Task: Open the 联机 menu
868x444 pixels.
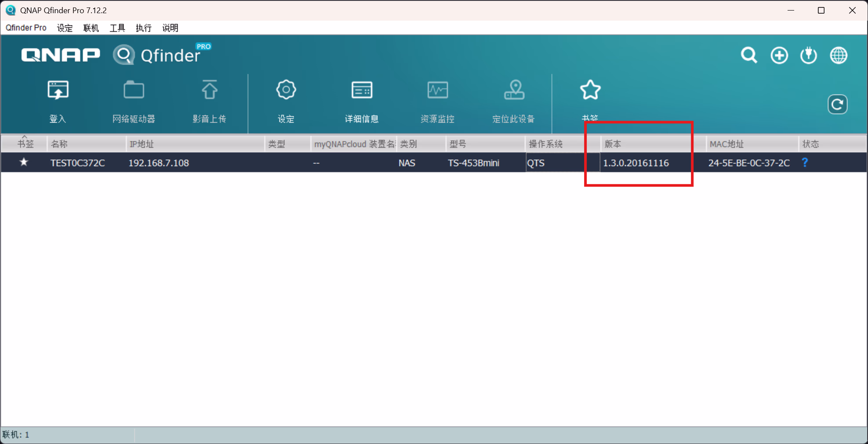Action: pos(91,28)
